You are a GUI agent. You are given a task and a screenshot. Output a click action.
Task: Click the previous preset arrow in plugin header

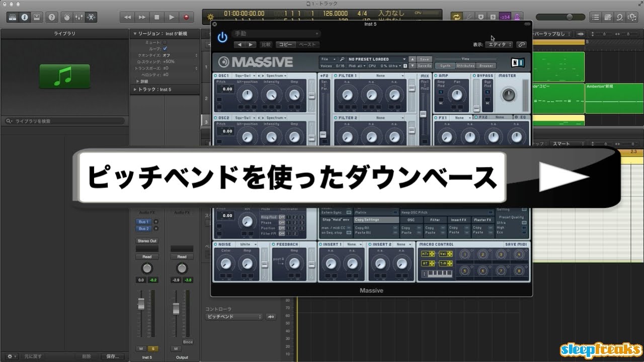[239, 44]
